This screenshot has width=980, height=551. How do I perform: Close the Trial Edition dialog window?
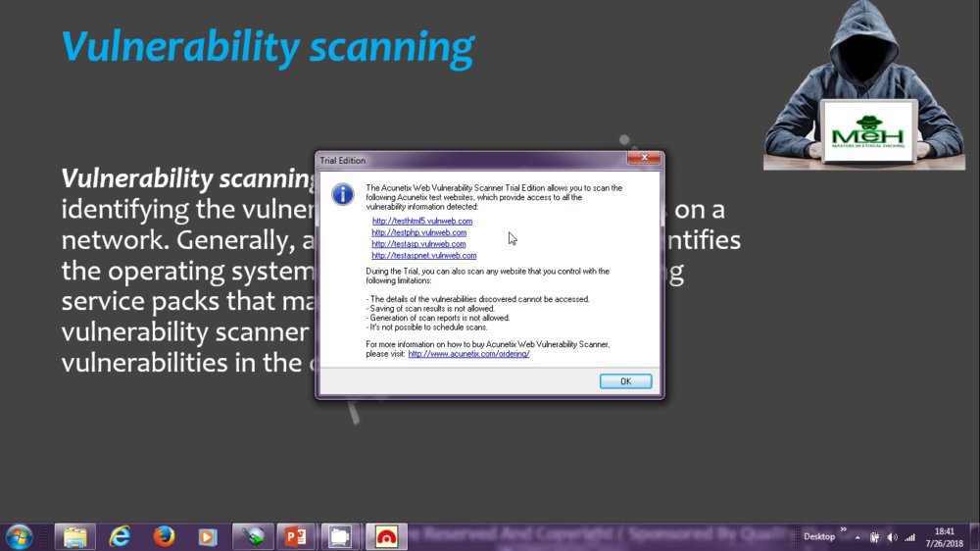644,158
